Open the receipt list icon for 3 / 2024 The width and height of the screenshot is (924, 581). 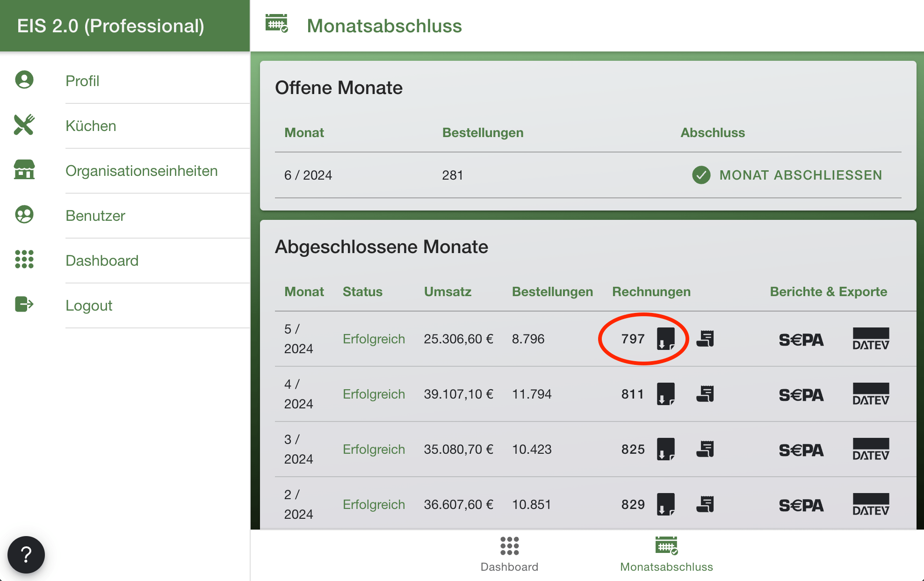coord(705,449)
